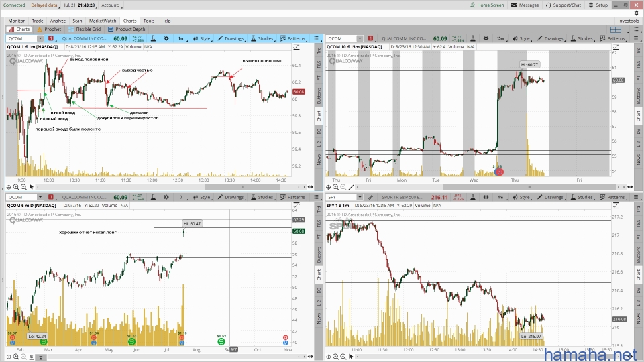Click drawing pencil icon below QCOM 15m chart

pos(351,187)
